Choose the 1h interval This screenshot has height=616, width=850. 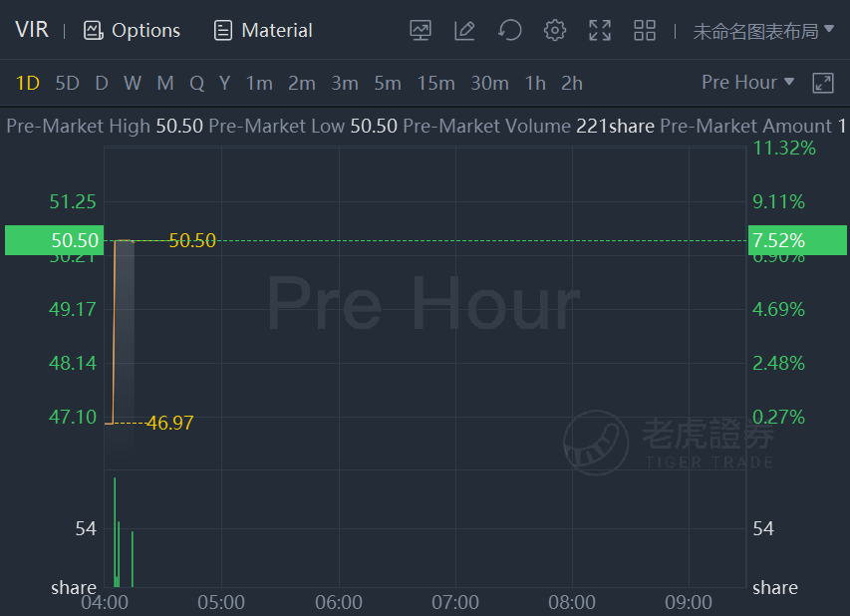tap(535, 84)
